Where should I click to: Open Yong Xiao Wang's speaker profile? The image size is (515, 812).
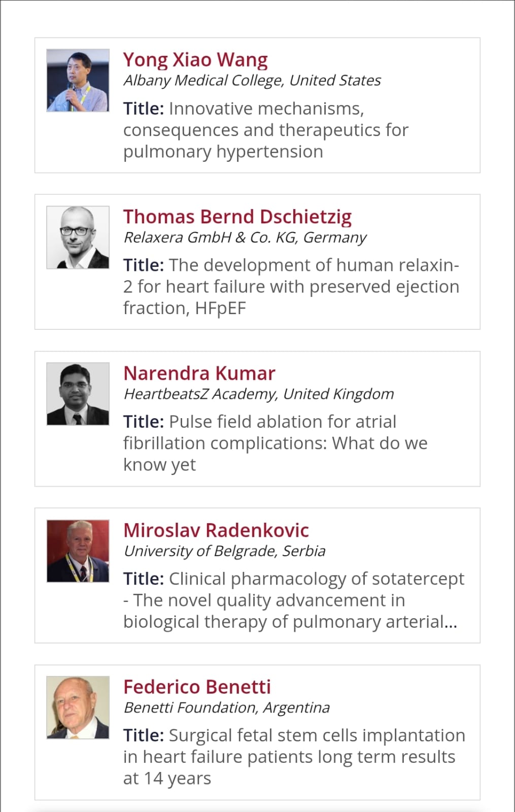click(195, 60)
